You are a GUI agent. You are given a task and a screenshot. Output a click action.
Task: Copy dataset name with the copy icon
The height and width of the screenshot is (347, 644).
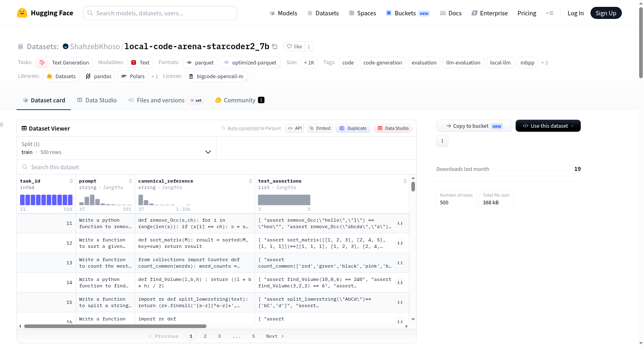(x=275, y=46)
